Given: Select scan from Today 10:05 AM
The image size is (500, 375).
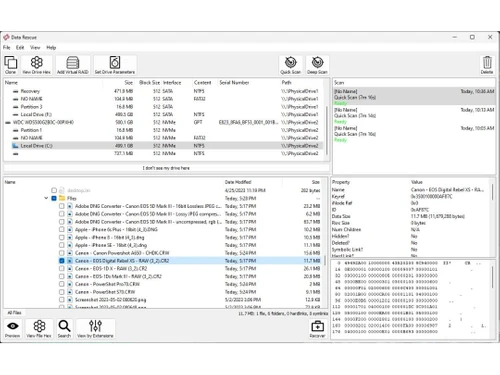Looking at the screenshot, I should (414, 134).
